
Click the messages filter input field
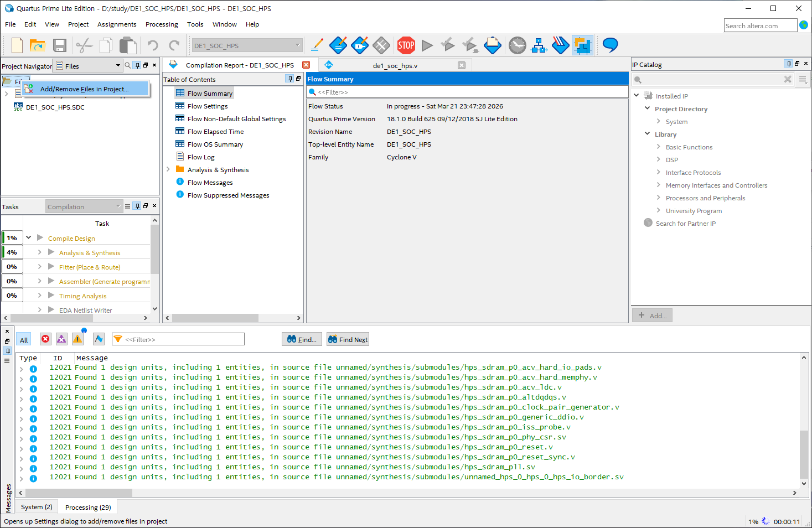(x=178, y=339)
